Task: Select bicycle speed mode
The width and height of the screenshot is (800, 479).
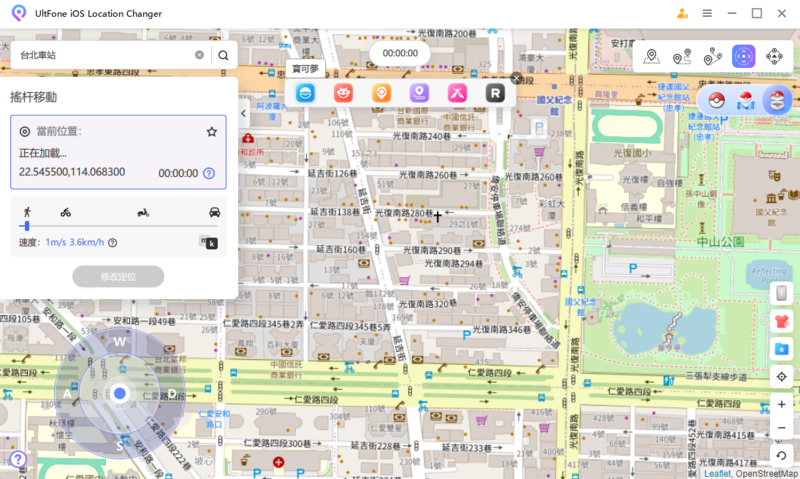Action: pyautogui.click(x=65, y=212)
